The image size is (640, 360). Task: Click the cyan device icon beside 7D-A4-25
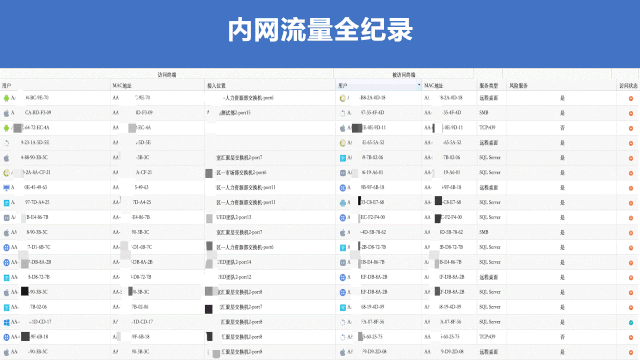click(x=6, y=203)
